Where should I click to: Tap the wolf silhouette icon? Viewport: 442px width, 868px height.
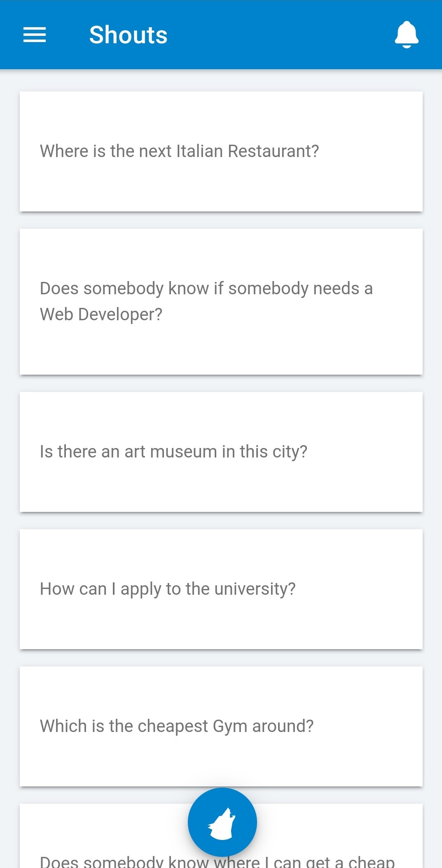222,823
